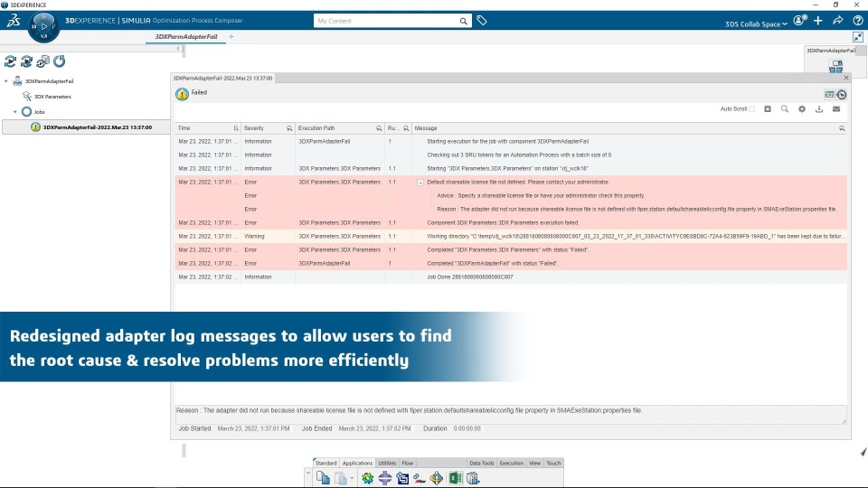The image size is (868, 488).
Task: Switch to the Execution toolbar tab
Action: (x=512, y=463)
